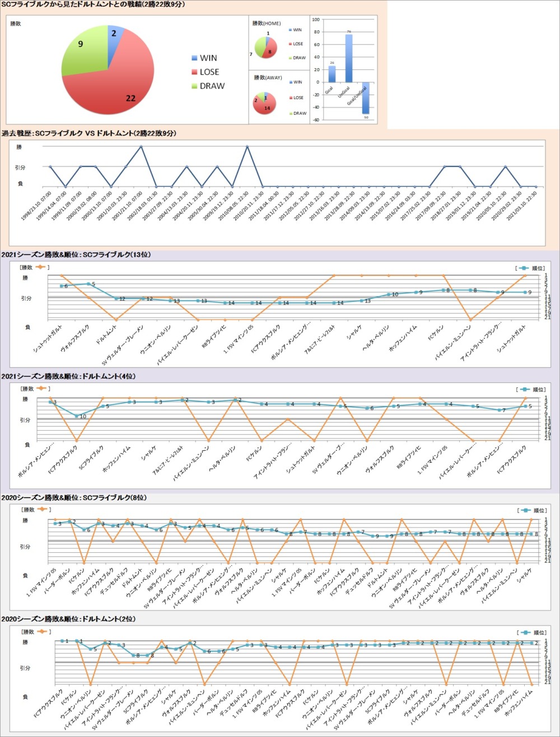Click the 過去戦歴 SCフライブルク VS ドルトムント heading

pyautogui.click(x=90, y=133)
